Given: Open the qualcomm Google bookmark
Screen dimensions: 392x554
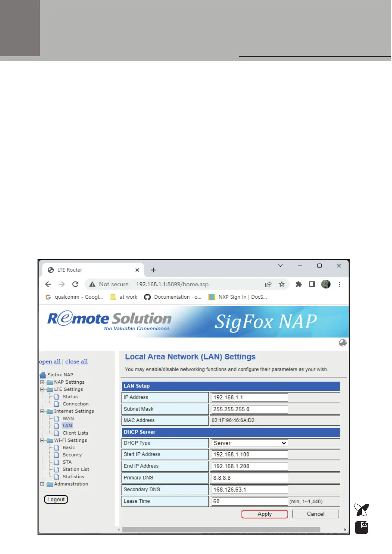Looking at the screenshot, I should 74,297.
